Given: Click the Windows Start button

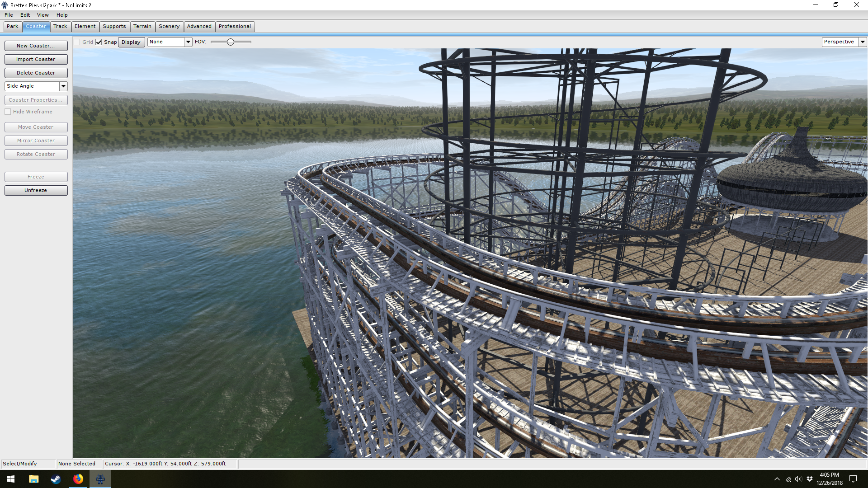Looking at the screenshot, I should (x=11, y=479).
